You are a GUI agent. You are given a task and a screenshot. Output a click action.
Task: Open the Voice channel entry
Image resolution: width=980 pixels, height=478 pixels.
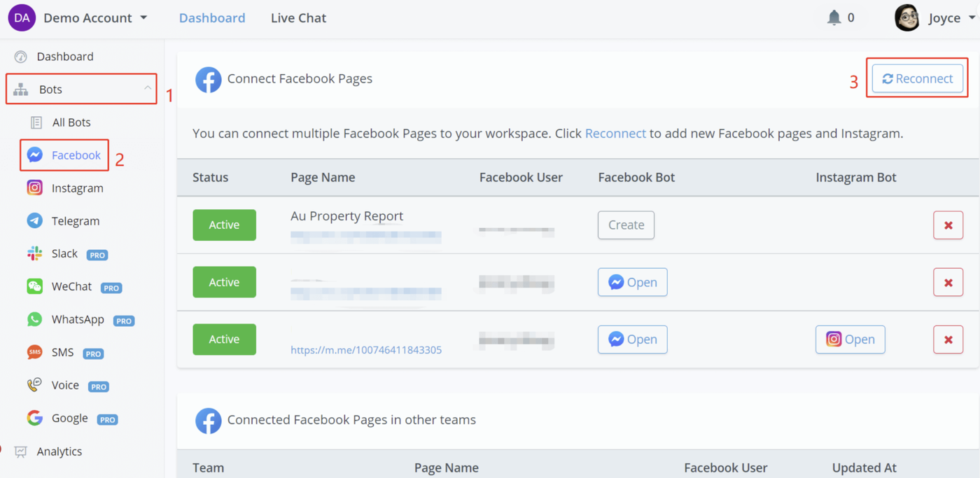(65, 386)
